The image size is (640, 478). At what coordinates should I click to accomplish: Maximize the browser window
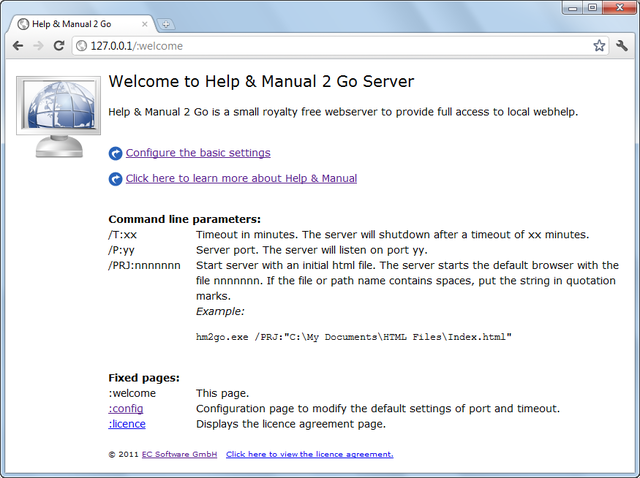(593, 7)
